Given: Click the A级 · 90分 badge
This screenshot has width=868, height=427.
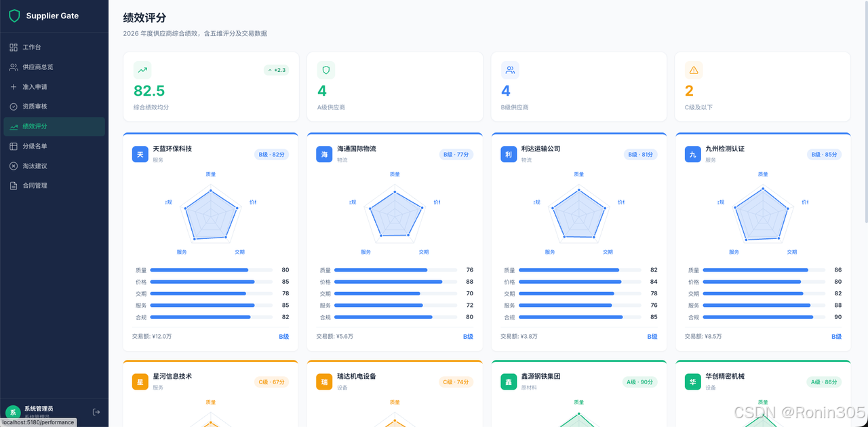Looking at the screenshot, I should 640,382.
